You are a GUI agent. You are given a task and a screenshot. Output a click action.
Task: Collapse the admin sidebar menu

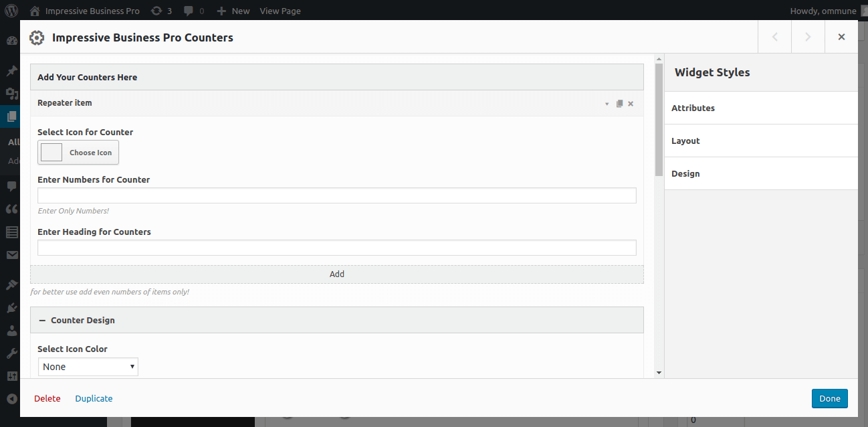tap(11, 399)
